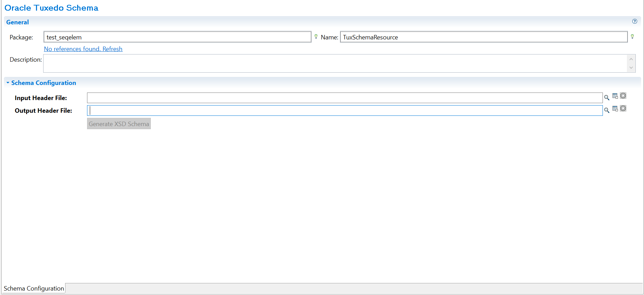Click the lightbulb hint beside the Package field
This screenshot has height=295, width=644.
[316, 36]
